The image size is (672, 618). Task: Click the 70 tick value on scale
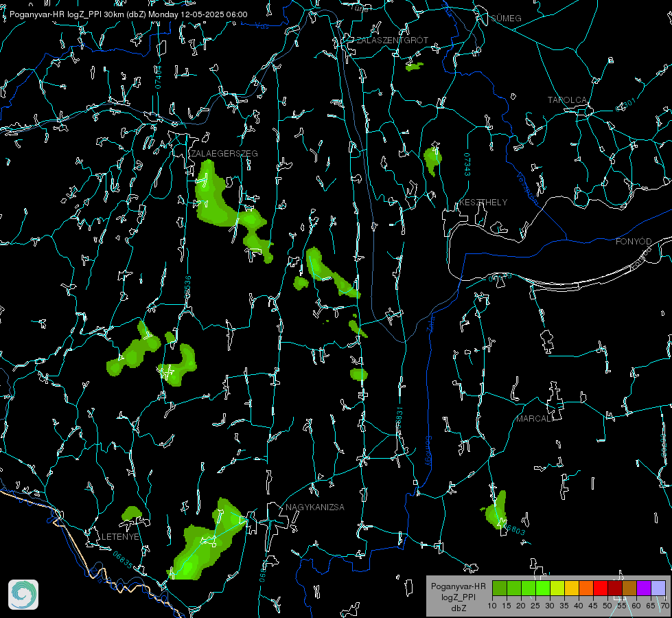pyautogui.click(x=665, y=606)
